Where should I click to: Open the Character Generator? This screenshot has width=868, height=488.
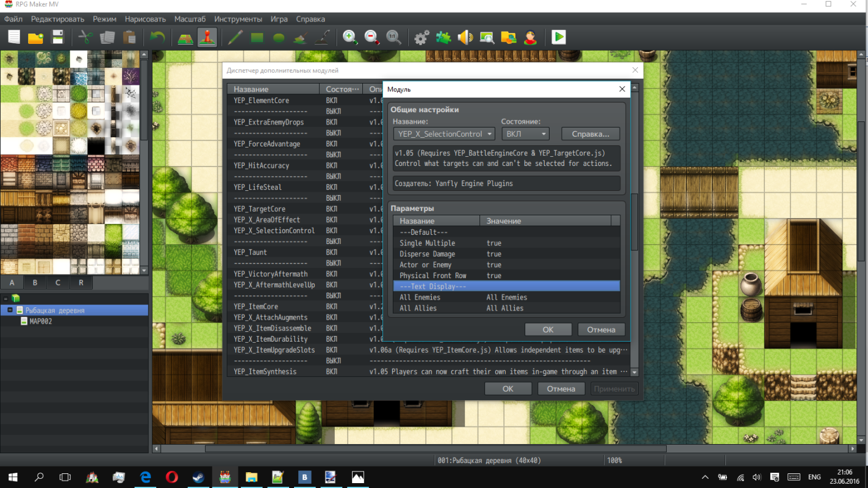click(x=531, y=37)
